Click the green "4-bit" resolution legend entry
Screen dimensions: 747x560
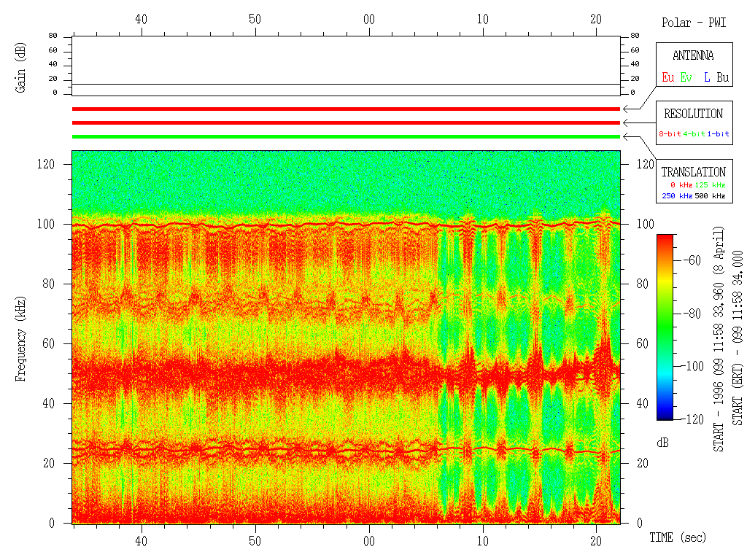pos(694,134)
